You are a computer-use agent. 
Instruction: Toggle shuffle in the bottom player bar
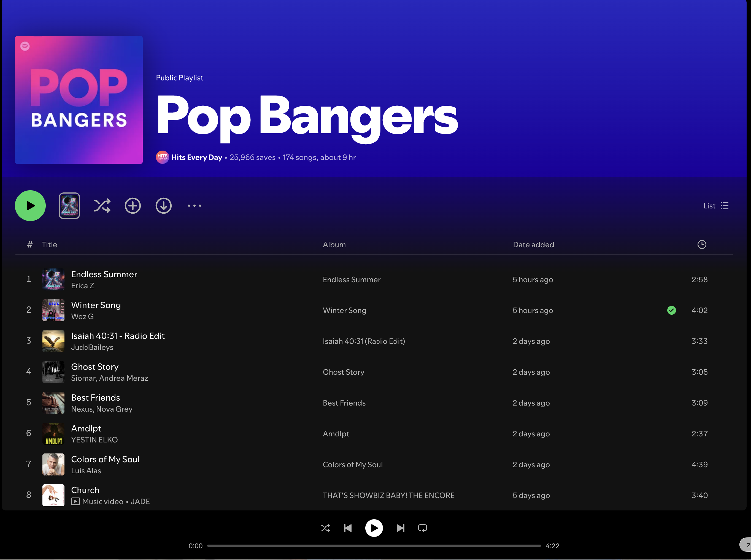coord(325,528)
